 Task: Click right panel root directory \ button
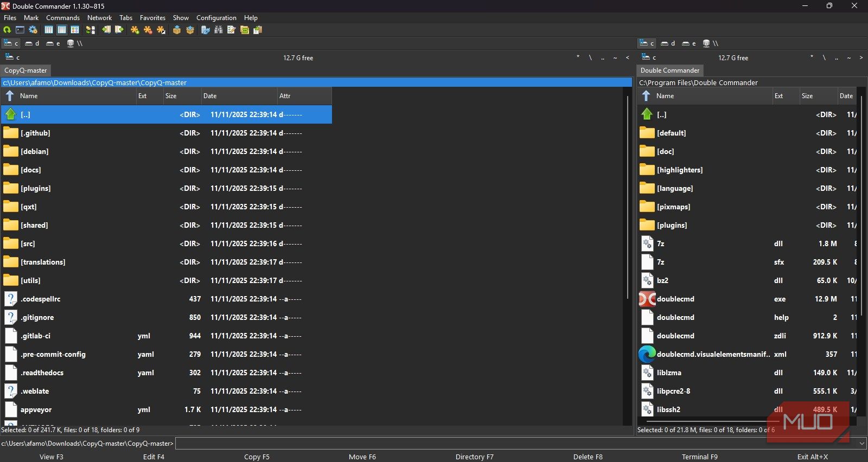click(x=824, y=57)
